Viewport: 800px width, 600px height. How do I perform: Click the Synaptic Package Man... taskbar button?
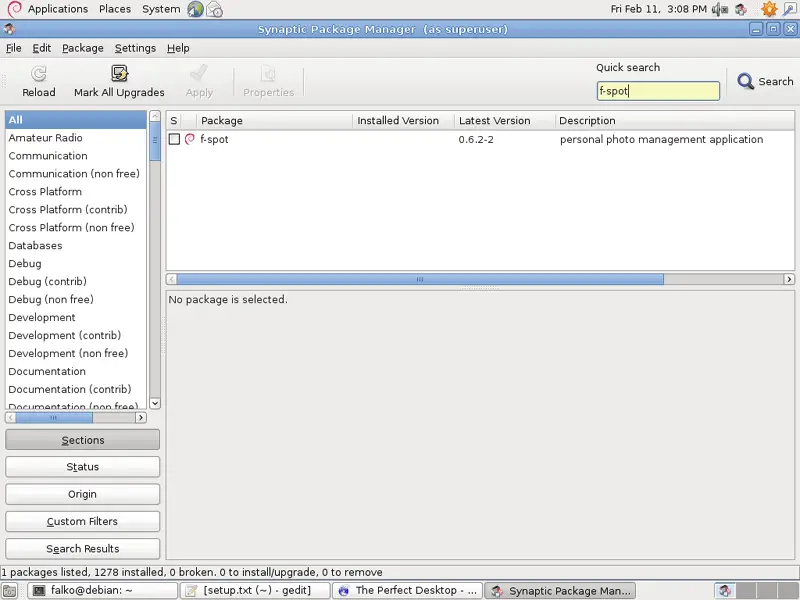coord(560,591)
